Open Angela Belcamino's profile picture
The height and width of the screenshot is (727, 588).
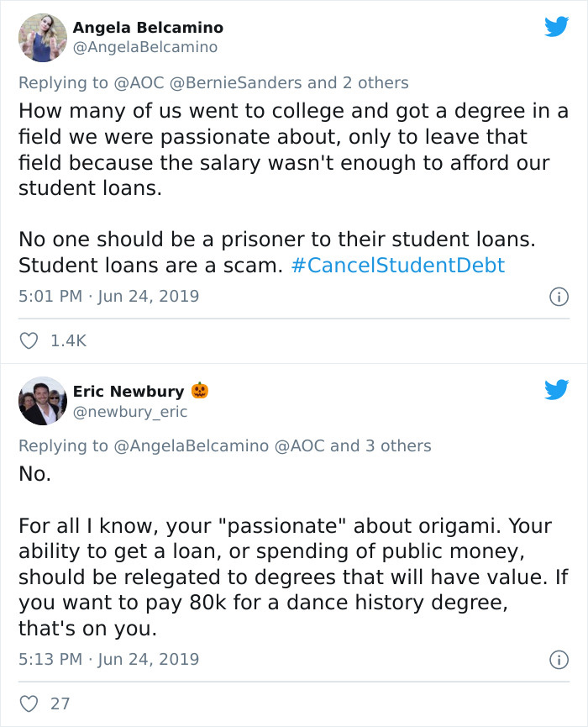click(43, 38)
